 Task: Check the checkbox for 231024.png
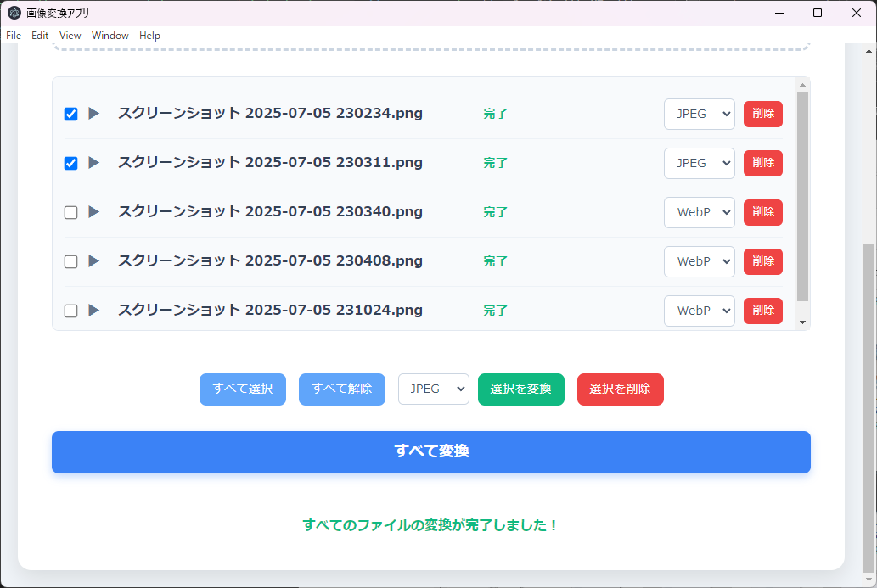[71, 311]
